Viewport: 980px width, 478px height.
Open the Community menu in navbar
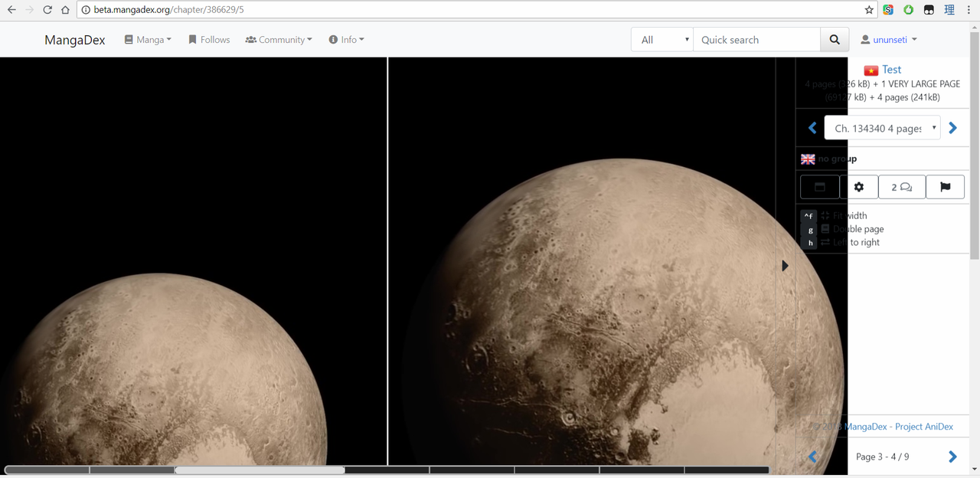click(x=279, y=40)
